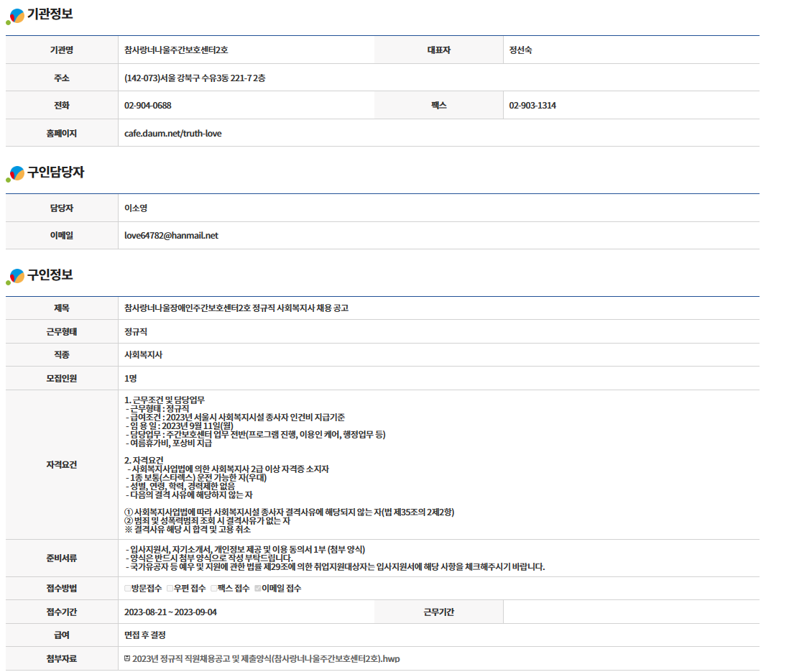The image size is (789, 672).
Task: Click the fax number 02-903-1314
Action: point(532,106)
